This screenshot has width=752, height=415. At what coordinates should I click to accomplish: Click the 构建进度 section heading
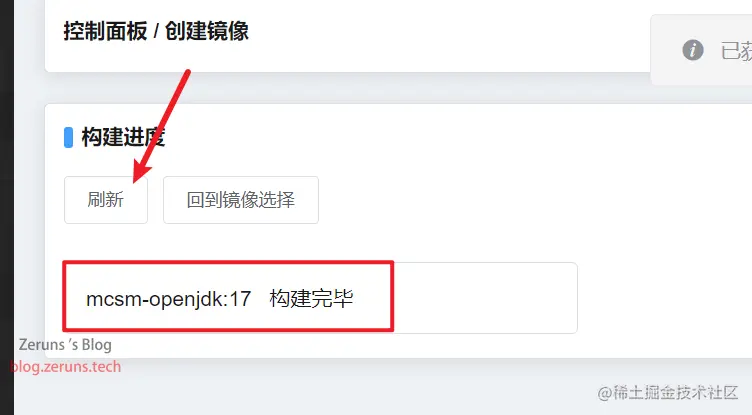pyautogui.click(x=123, y=137)
